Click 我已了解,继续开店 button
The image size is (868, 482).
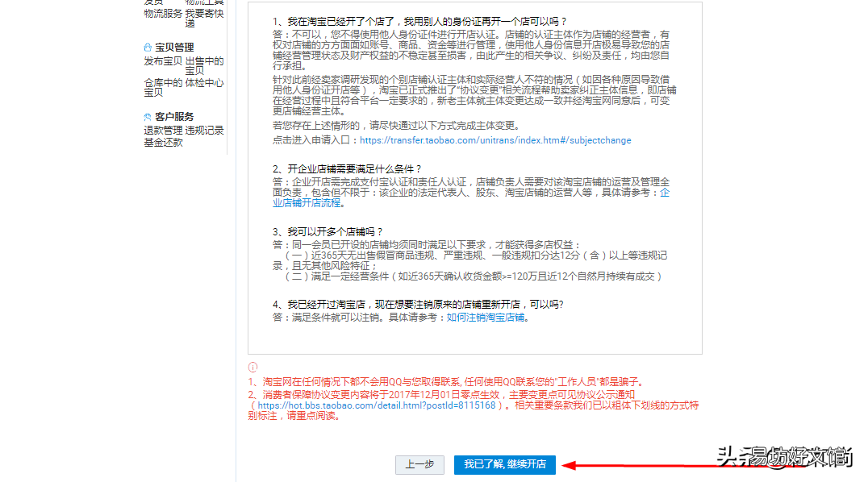pos(505,465)
